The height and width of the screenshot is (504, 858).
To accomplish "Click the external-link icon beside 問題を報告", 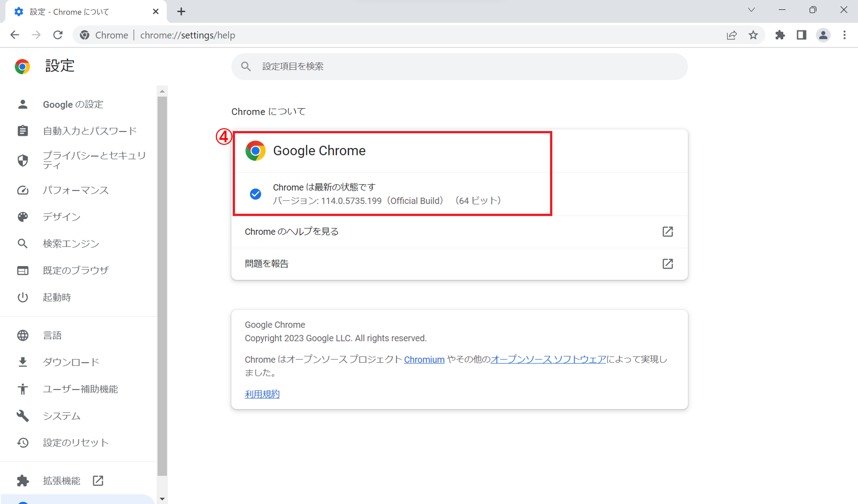I will [667, 264].
